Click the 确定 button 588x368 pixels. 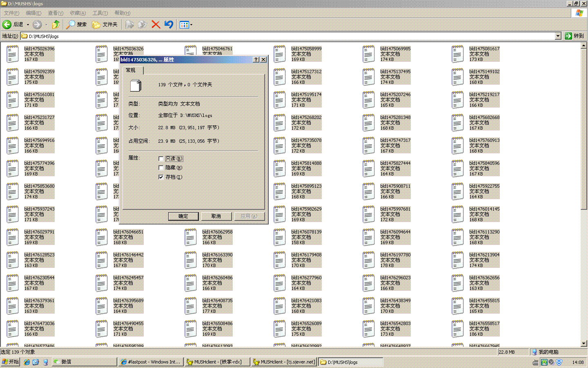183,216
